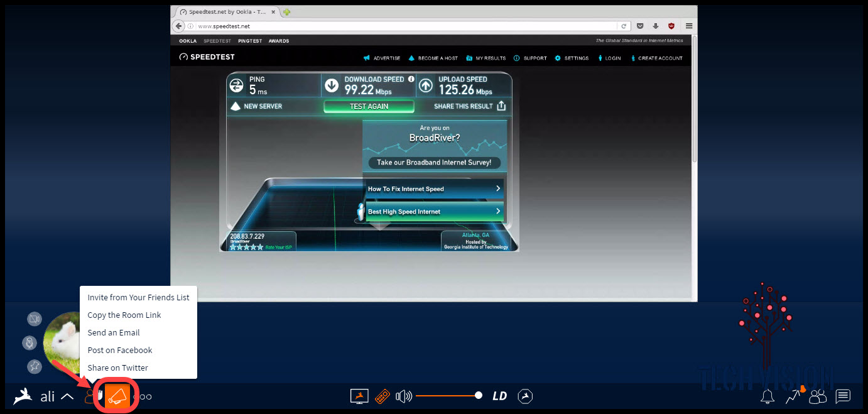Click the 125.26 Mbps upload value
The image size is (868, 414).
465,90
